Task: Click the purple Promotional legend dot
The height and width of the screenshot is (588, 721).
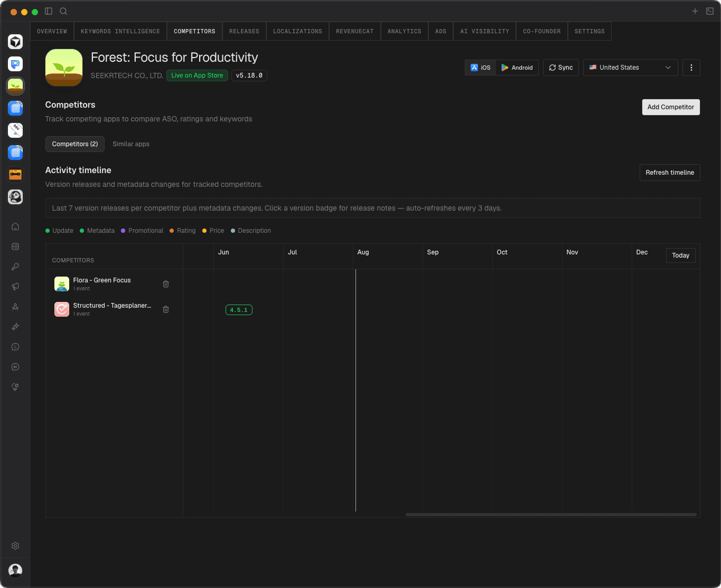Action: click(x=123, y=231)
